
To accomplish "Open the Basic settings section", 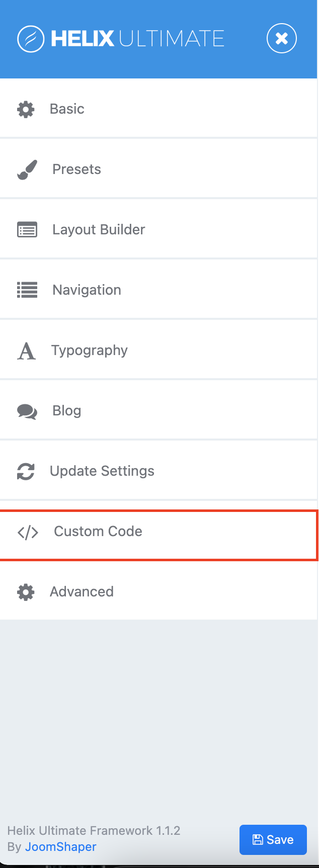I will pyautogui.click(x=67, y=109).
